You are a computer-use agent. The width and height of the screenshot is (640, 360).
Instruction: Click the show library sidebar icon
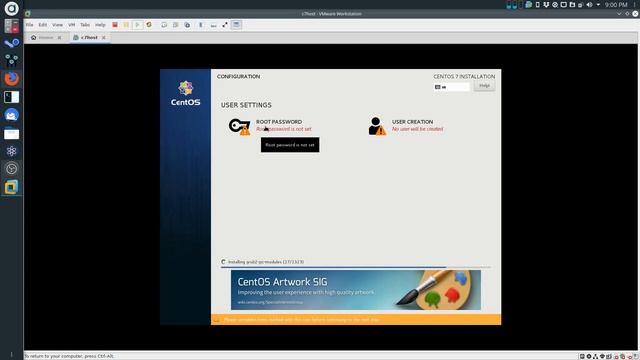[x=201, y=25]
